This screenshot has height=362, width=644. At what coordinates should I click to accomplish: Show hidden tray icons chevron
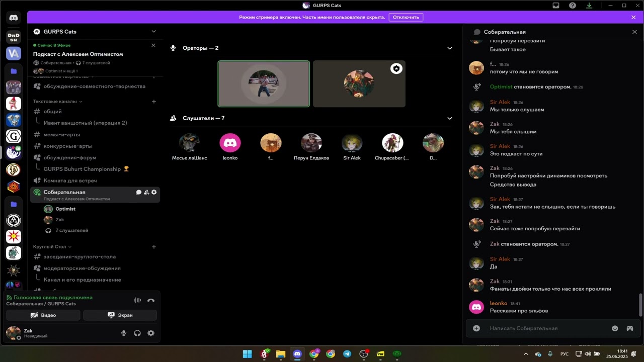(x=526, y=354)
